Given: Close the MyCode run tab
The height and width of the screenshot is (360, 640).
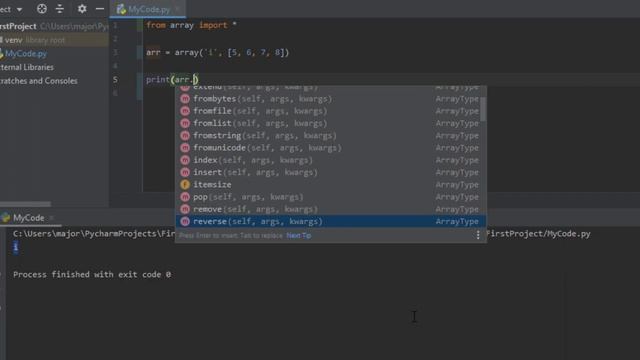Looking at the screenshot, I should click(x=52, y=218).
